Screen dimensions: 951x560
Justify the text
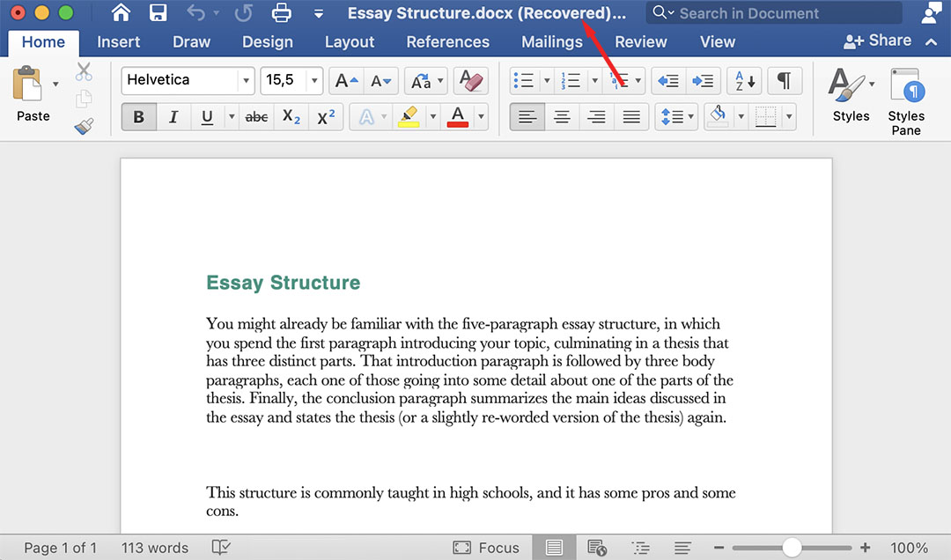[x=631, y=116]
